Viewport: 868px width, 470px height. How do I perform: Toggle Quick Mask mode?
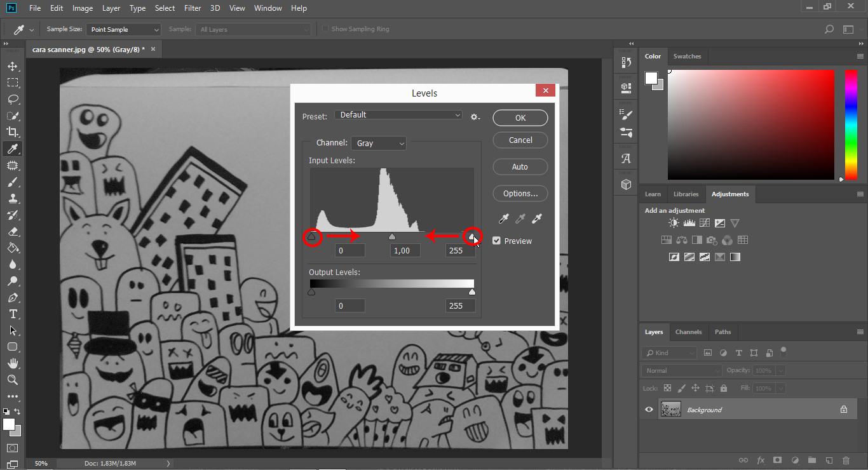12,449
